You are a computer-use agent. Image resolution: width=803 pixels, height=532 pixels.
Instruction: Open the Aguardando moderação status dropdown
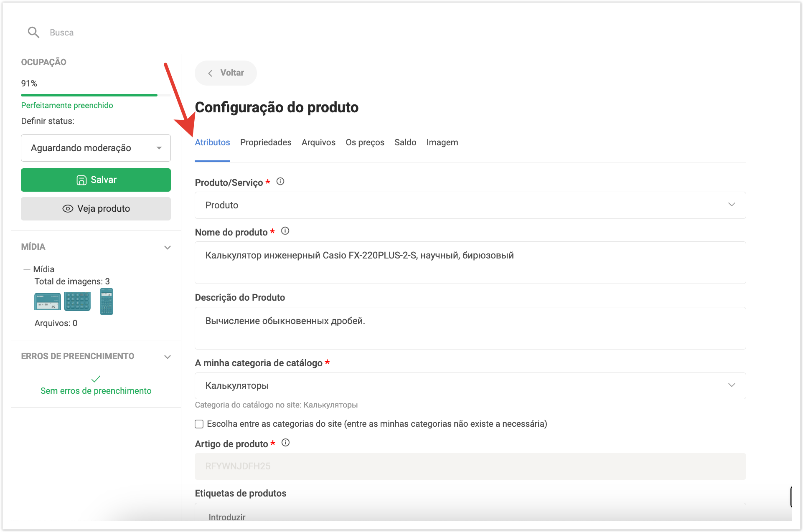coord(96,148)
